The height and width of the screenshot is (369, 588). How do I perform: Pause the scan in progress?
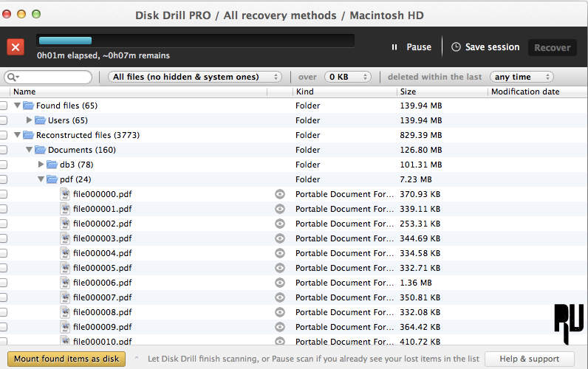coord(411,47)
